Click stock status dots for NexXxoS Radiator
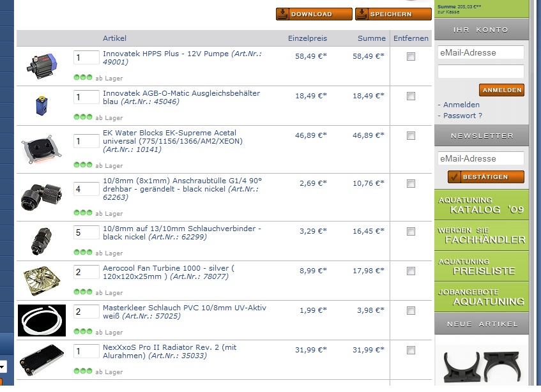Viewport: 541px width, 392px height. coord(83,371)
